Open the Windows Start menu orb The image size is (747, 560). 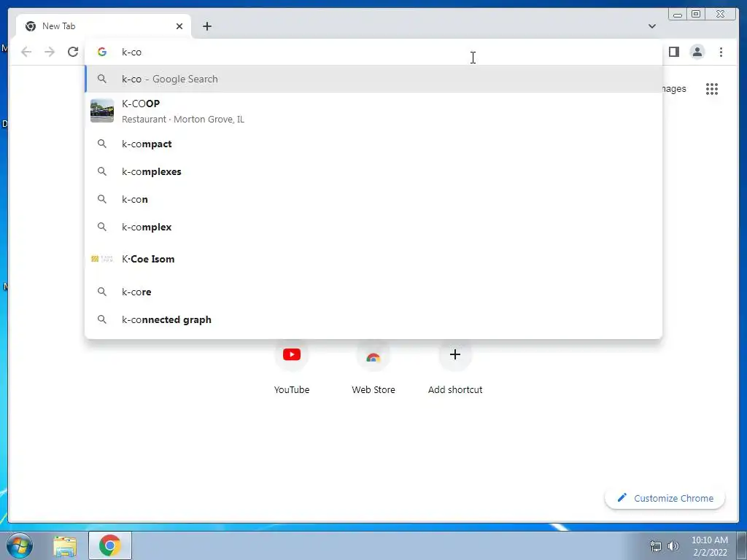coord(20,545)
